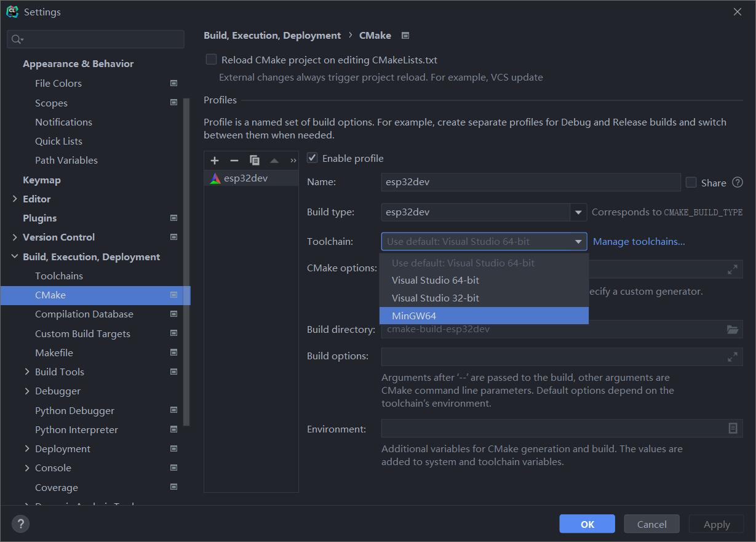Expand the Deployment node
This screenshot has height=542, width=756.
coord(27,448)
